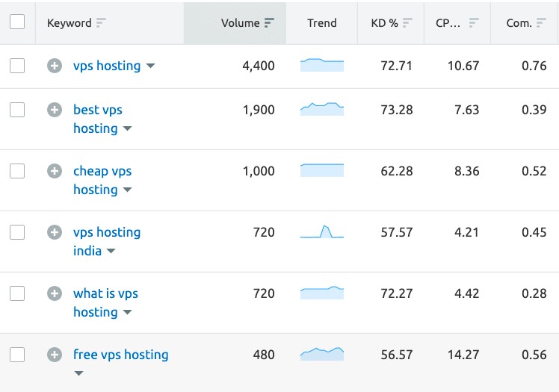Screen dimensions: 559x392
Task: Click the Volume column sort icon
Action: point(269,23)
